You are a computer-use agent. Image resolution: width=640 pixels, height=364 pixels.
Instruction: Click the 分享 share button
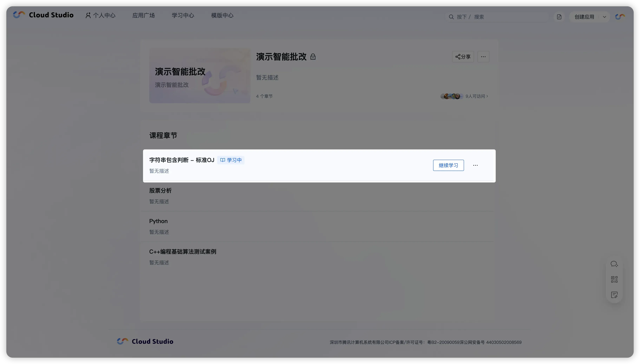(x=463, y=57)
